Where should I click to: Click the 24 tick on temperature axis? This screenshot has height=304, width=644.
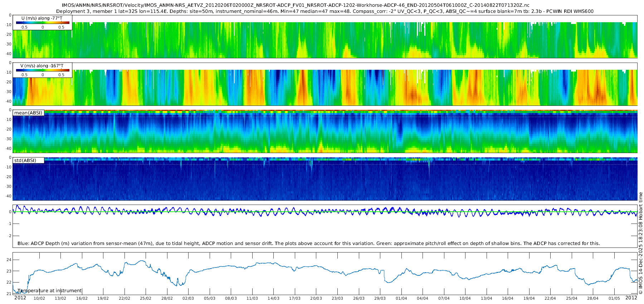(9, 260)
